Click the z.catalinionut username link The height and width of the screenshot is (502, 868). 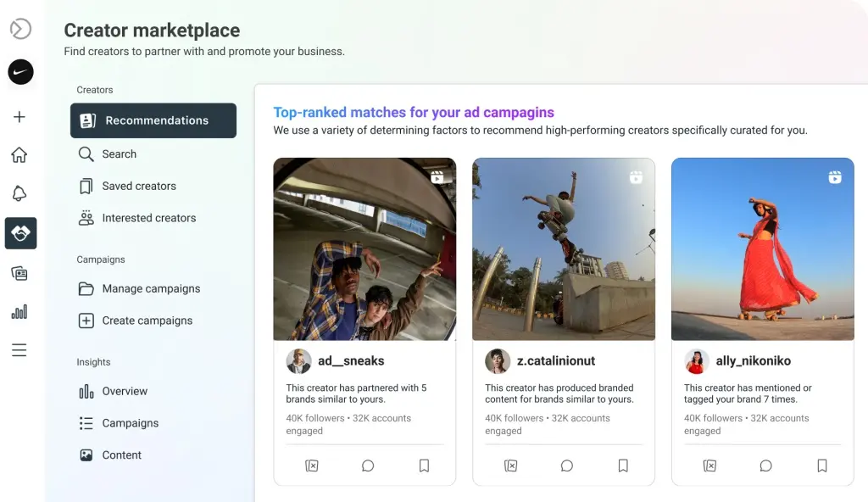556,360
